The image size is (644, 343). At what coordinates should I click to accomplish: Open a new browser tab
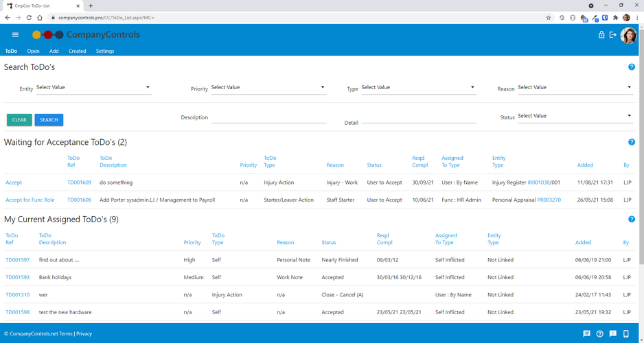tap(91, 5)
